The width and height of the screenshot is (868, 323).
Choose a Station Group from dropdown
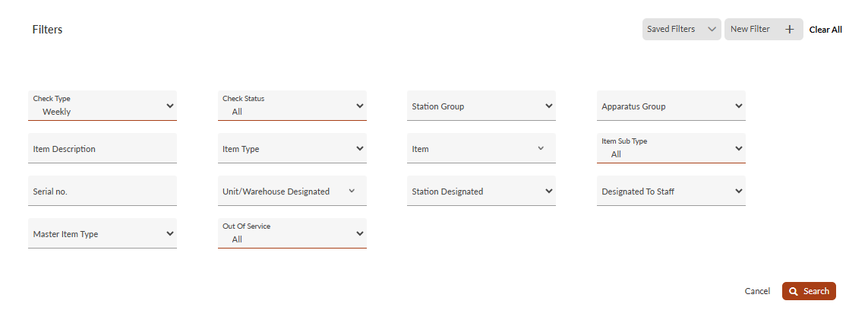481,106
